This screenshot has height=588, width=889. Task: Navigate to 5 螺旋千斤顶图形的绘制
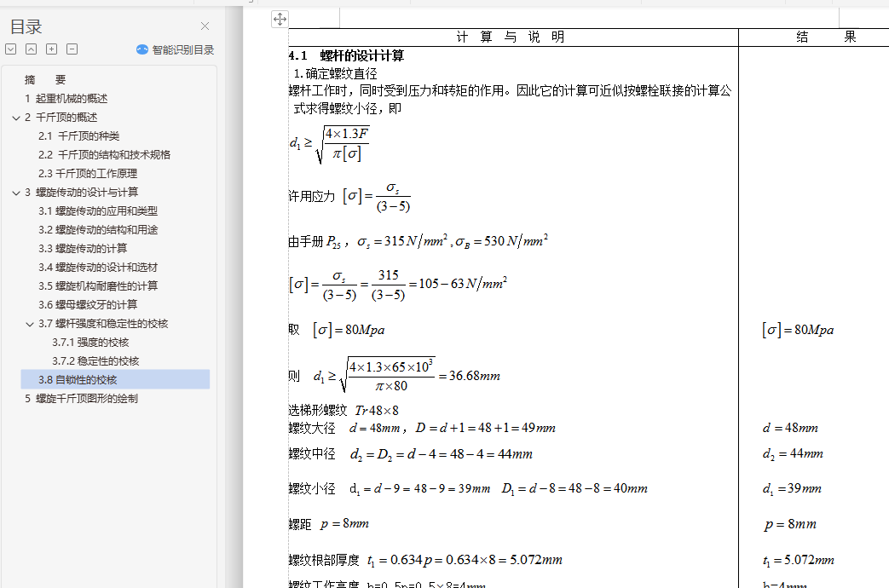(x=81, y=399)
